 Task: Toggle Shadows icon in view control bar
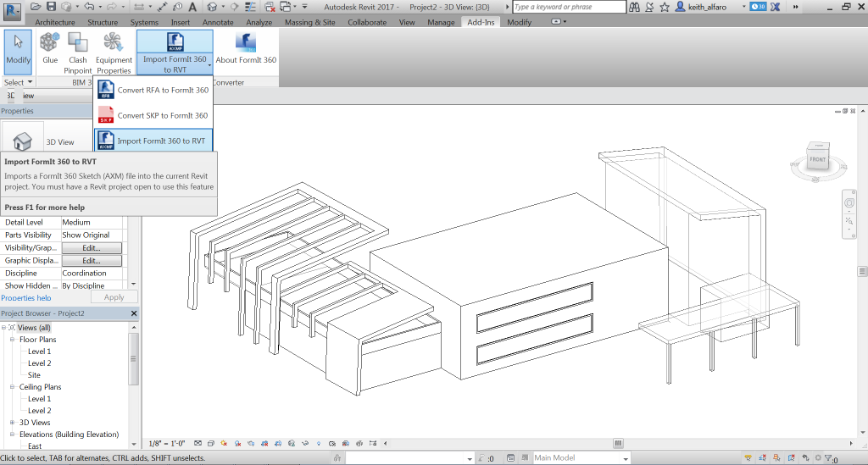[x=237, y=443]
